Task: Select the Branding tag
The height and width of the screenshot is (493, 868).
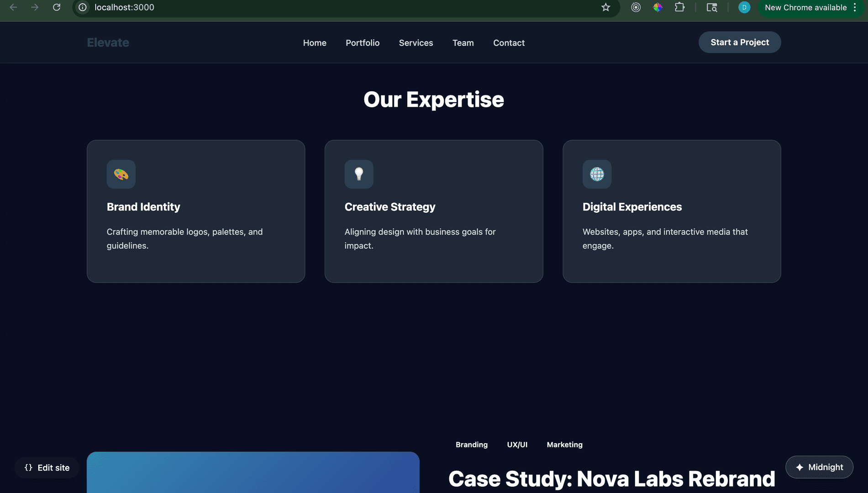Action: 472,445
